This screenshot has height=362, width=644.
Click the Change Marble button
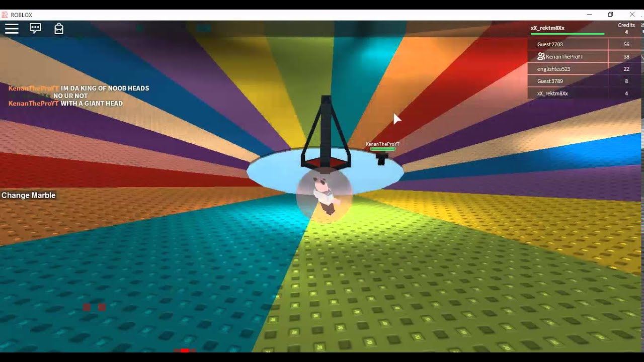point(29,195)
